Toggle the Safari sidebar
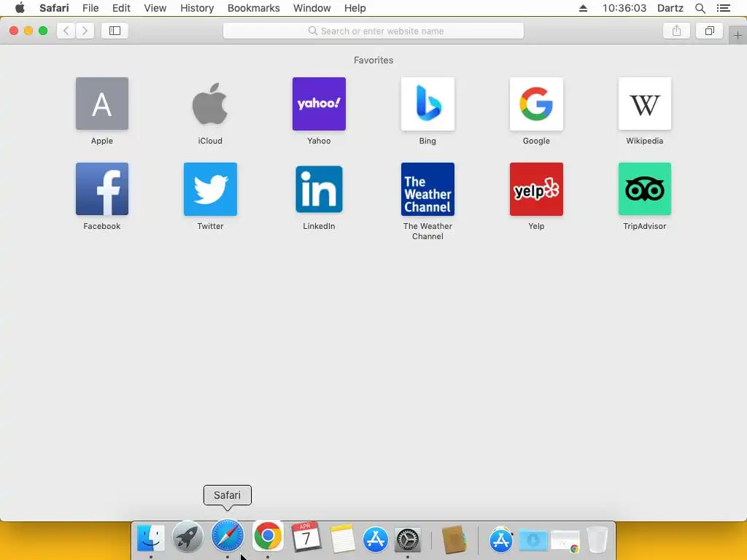 coord(115,31)
